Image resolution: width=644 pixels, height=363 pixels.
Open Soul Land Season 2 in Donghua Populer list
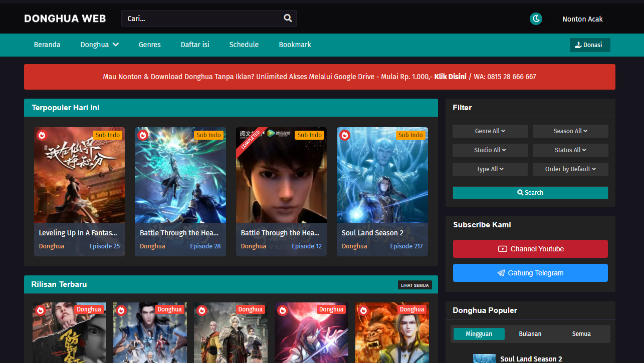pos(531,359)
